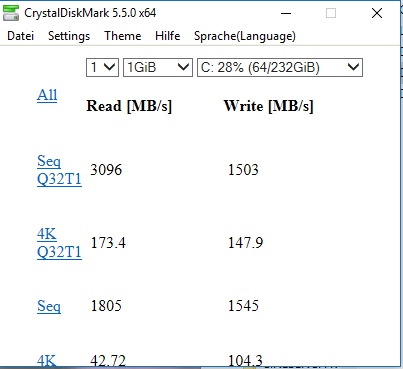Click the Seq write value 1545
Screen dimensions: 403x369
(243, 306)
